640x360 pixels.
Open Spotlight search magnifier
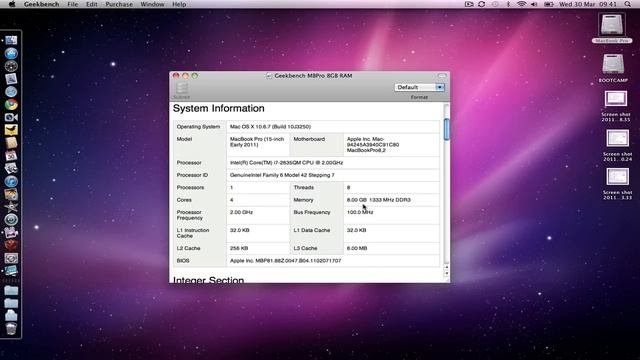[627, 4]
